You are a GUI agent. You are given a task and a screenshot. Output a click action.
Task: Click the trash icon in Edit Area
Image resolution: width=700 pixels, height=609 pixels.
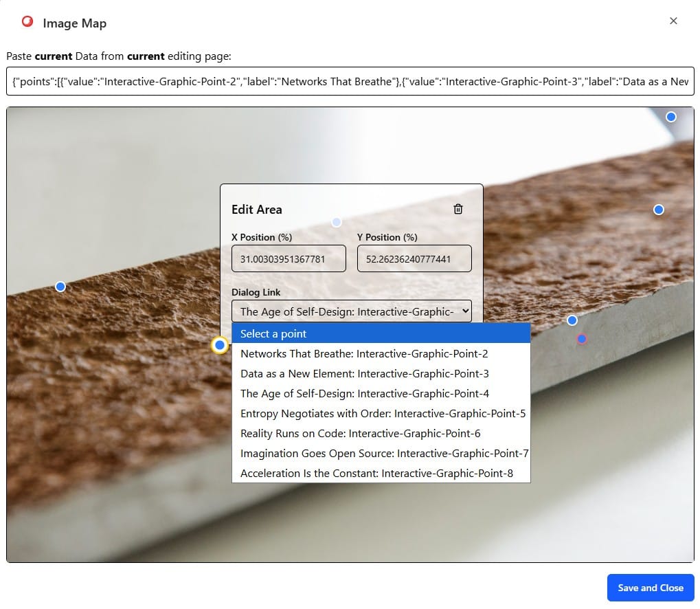tap(458, 209)
